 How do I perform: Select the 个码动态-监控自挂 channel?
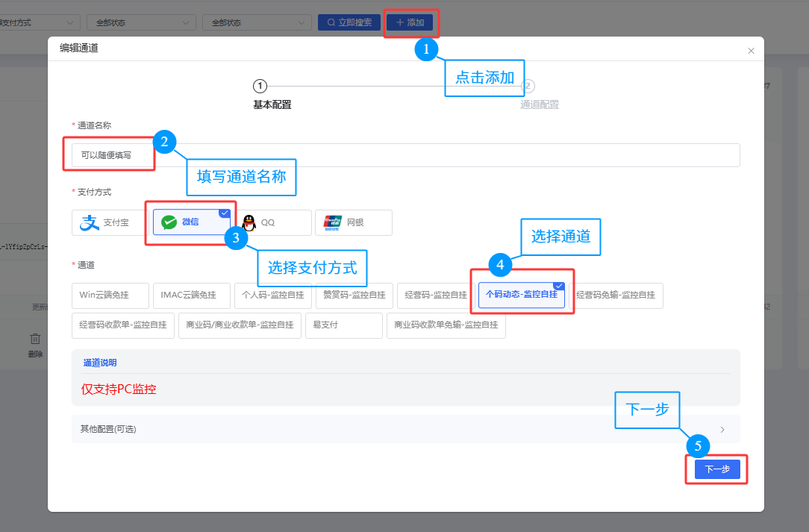521,295
